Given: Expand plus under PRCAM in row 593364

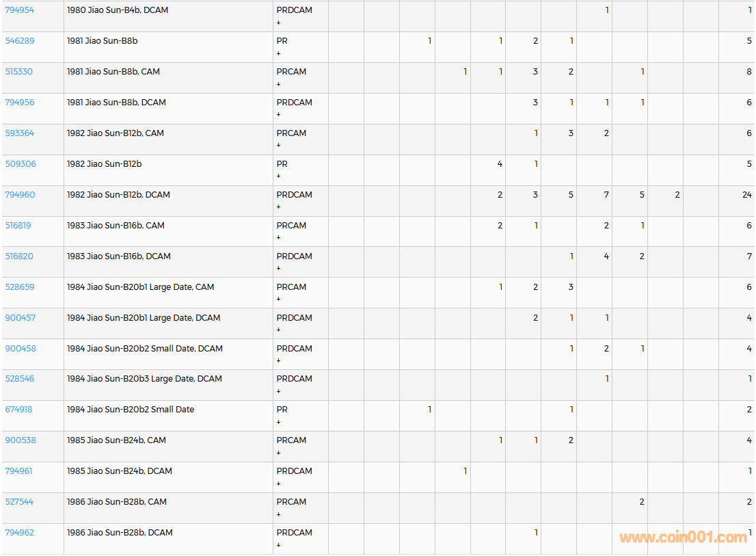Looking at the screenshot, I should click(x=278, y=146).
